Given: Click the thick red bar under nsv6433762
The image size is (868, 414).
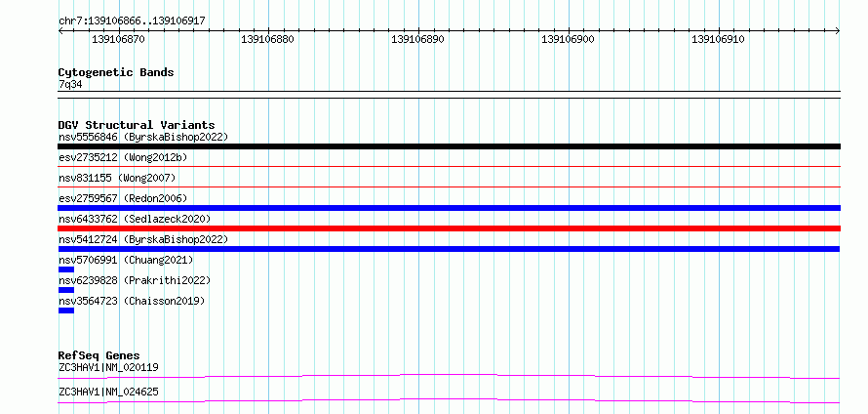Looking at the screenshot, I should coord(449,228).
